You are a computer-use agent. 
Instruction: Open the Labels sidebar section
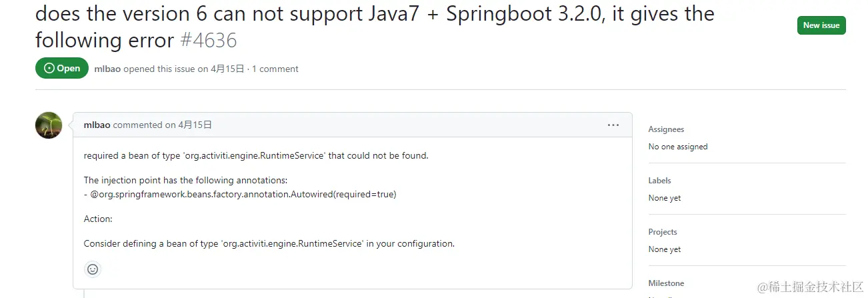click(x=659, y=181)
